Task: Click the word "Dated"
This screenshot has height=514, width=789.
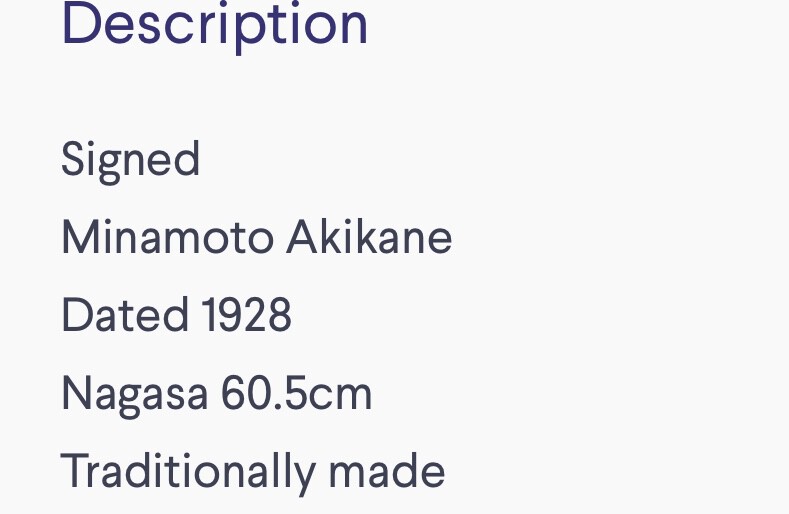Action: click(125, 316)
